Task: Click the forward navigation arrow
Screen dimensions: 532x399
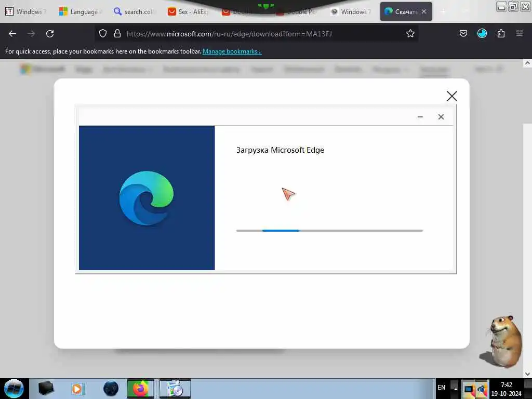Action: pos(31,34)
